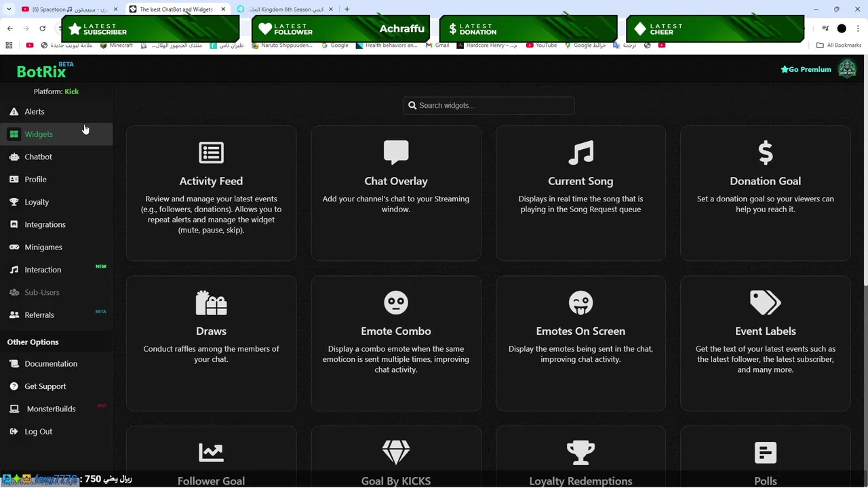The height and width of the screenshot is (488, 868).
Task: Focus the Search widgets field
Action: click(x=488, y=106)
